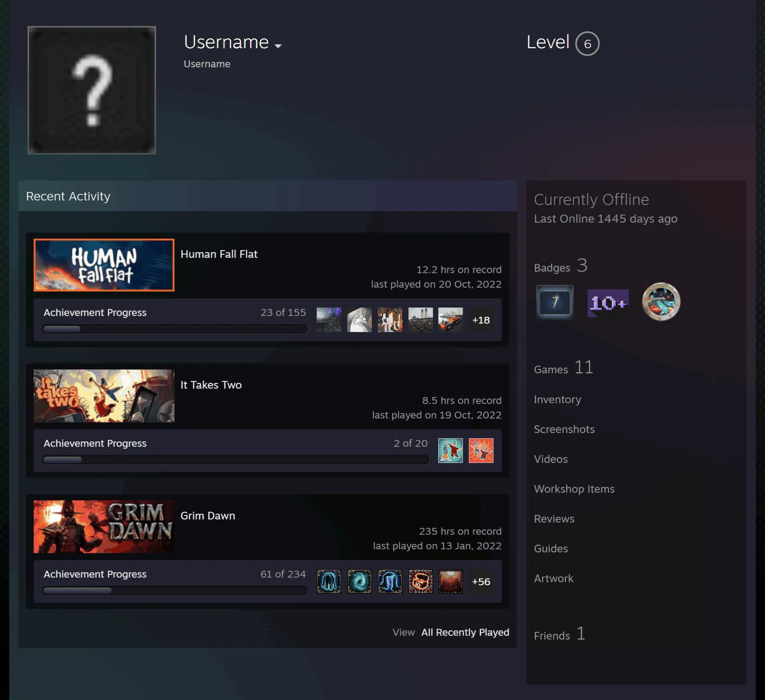Viewport: 765px width, 700px height.
Task: Open the Grim Dawn game banner
Action: 104,527
